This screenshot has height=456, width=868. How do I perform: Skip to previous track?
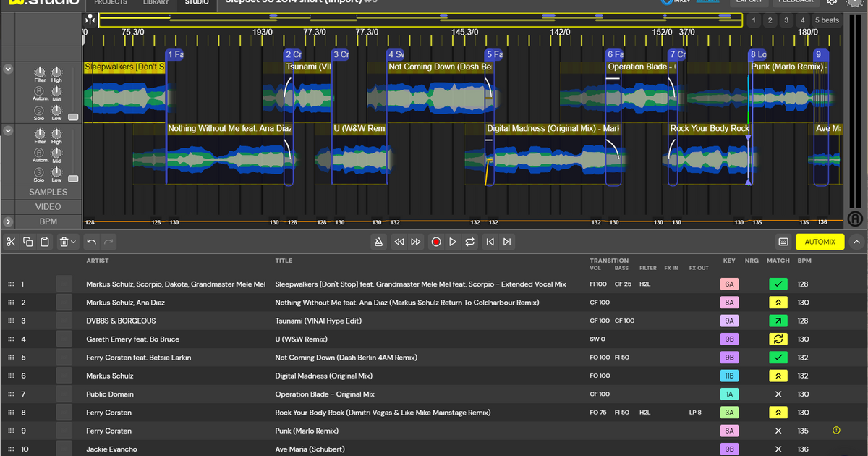(x=490, y=242)
